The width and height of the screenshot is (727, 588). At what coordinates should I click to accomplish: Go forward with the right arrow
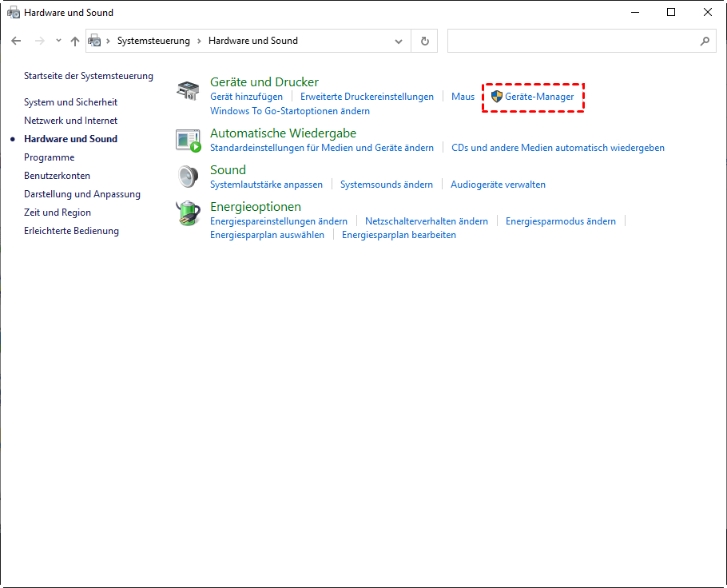point(40,41)
